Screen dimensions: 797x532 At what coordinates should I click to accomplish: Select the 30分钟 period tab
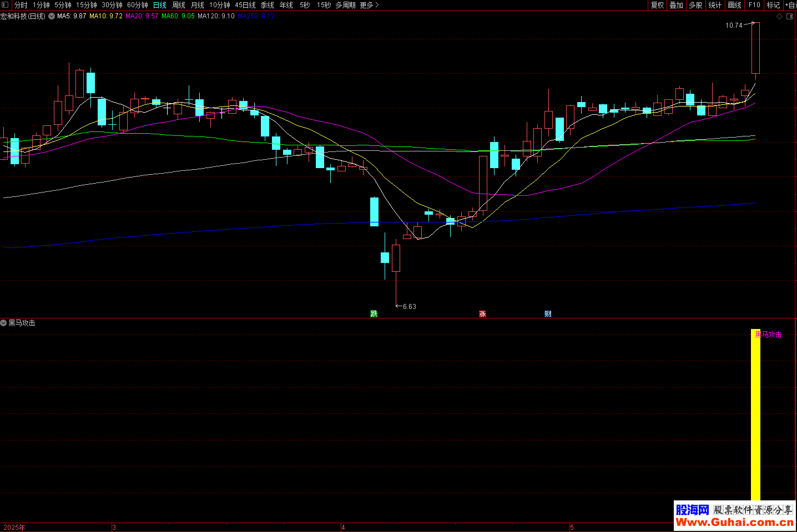(x=112, y=5)
